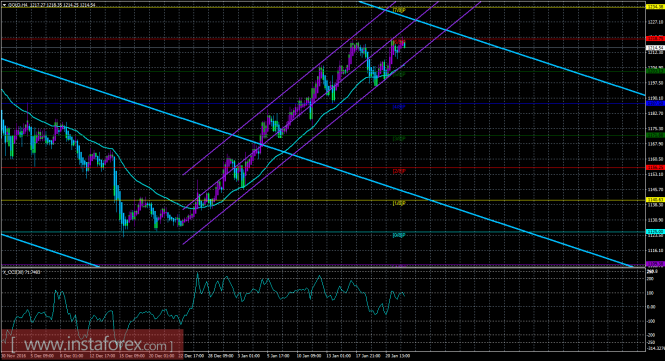Click the 13 Jan 01:00 time axis label
Viewport: 665px width, 361px height.
point(339,356)
